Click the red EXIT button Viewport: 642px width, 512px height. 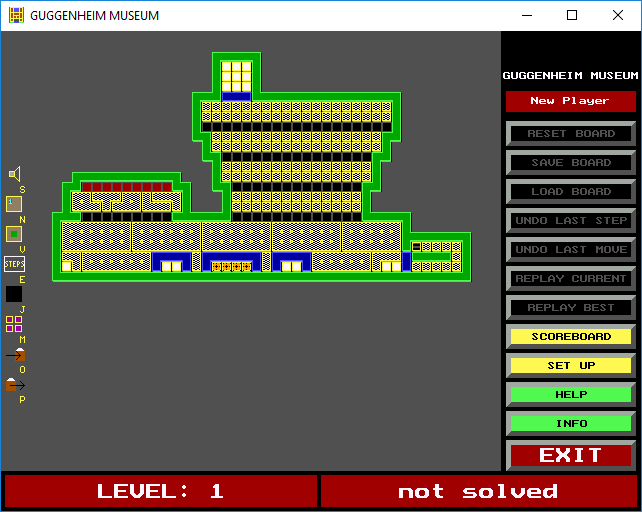571,455
